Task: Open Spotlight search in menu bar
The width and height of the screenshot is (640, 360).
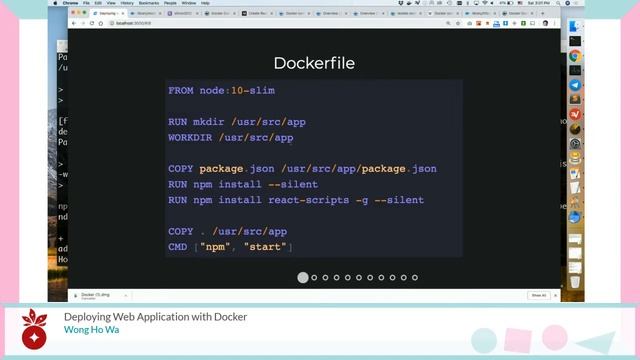Action: [558, 3]
